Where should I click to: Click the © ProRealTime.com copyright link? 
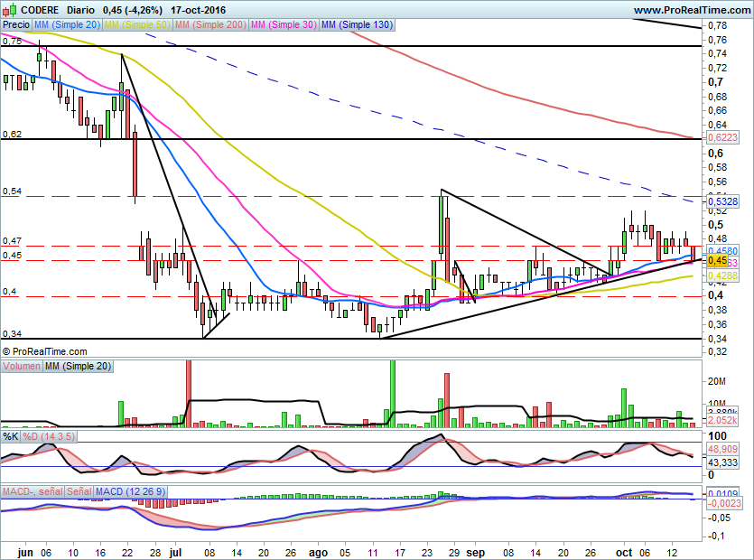45,351
